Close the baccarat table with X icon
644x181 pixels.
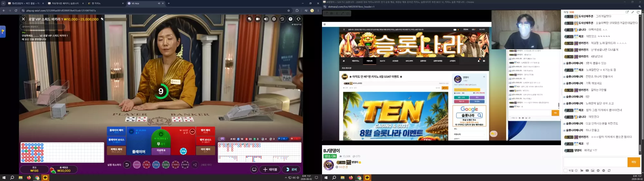point(23,19)
